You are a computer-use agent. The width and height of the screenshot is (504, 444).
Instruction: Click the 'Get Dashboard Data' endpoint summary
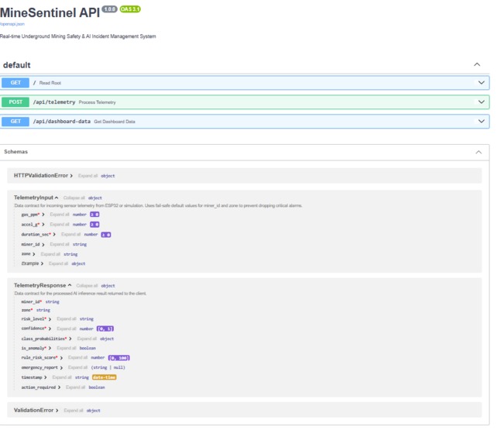[x=115, y=122]
